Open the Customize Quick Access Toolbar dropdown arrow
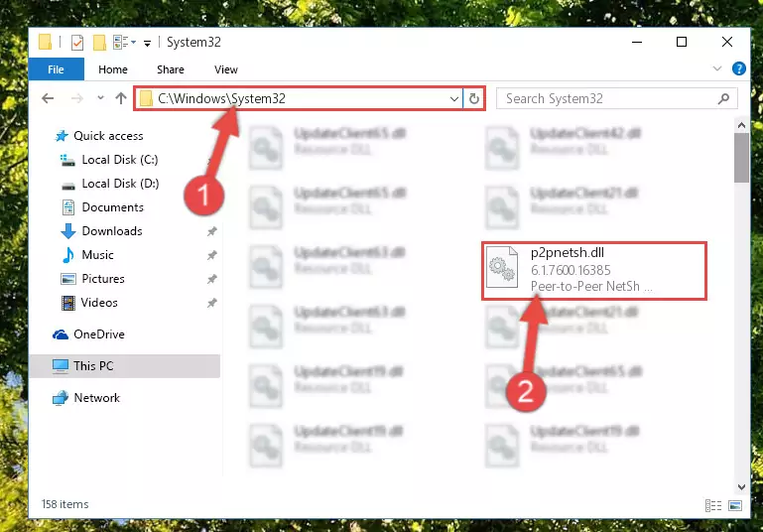 pos(147,44)
